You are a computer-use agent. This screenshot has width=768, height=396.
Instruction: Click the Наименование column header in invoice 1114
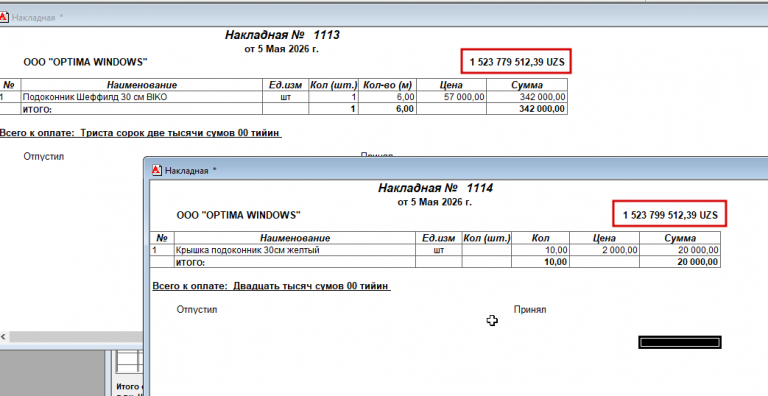click(295, 238)
